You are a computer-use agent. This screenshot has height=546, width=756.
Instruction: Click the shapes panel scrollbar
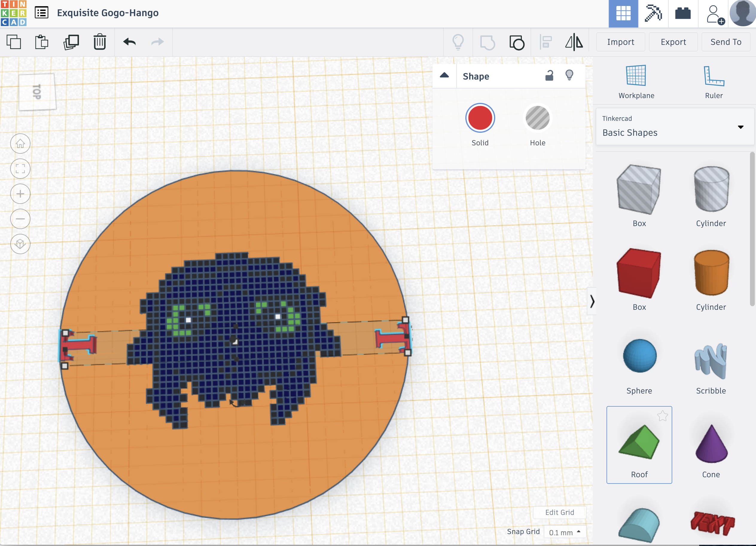[752, 229]
